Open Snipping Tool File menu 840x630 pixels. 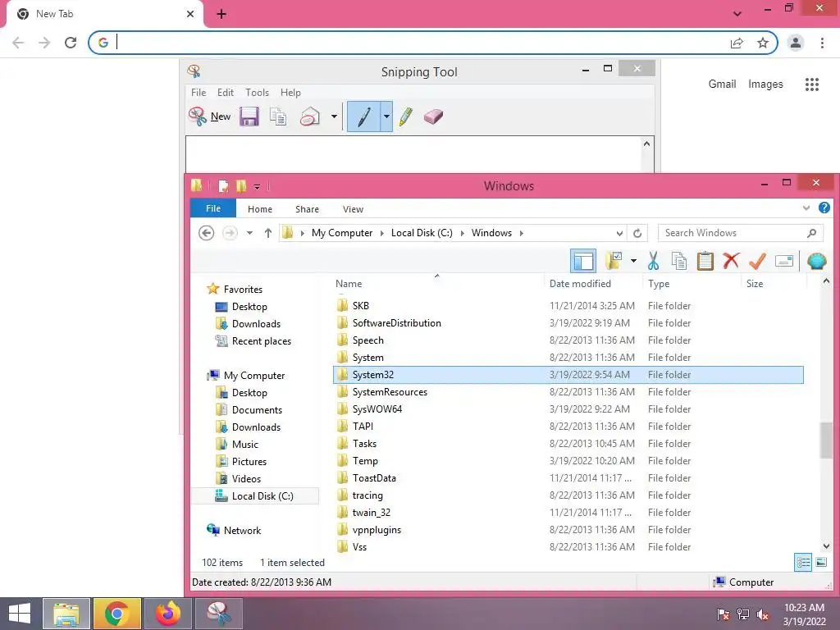click(x=199, y=92)
